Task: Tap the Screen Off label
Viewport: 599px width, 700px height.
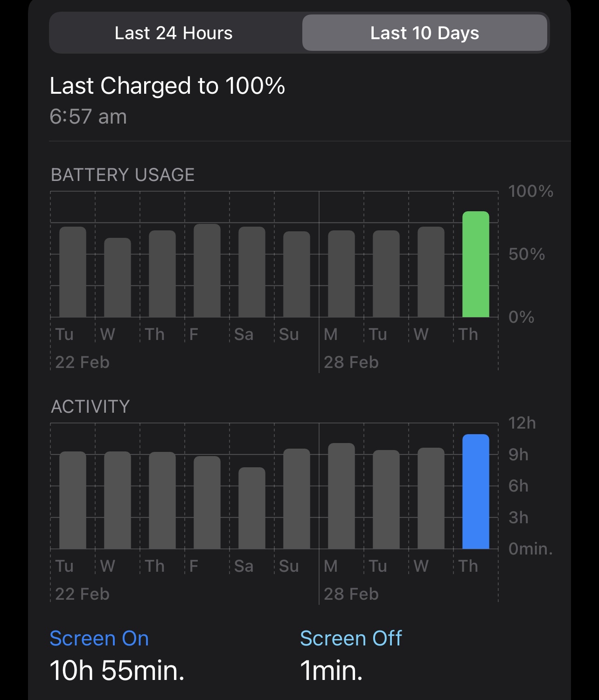Action: point(350,638)
